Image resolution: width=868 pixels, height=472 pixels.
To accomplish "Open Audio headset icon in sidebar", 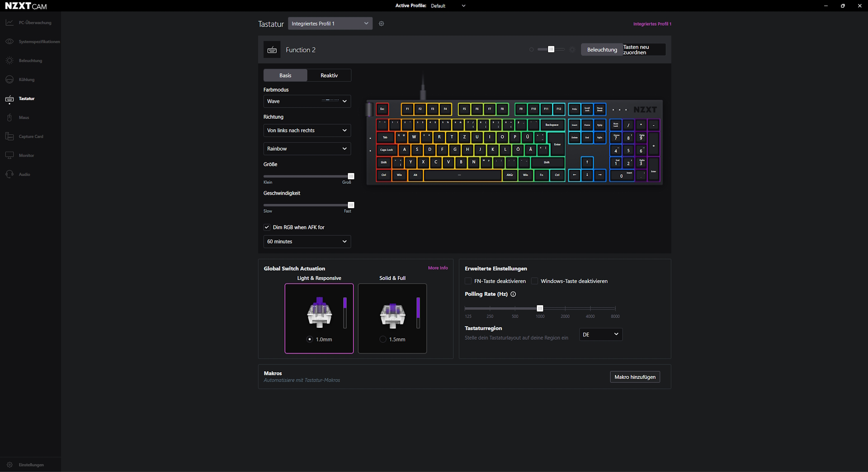I will pos(9,174).
